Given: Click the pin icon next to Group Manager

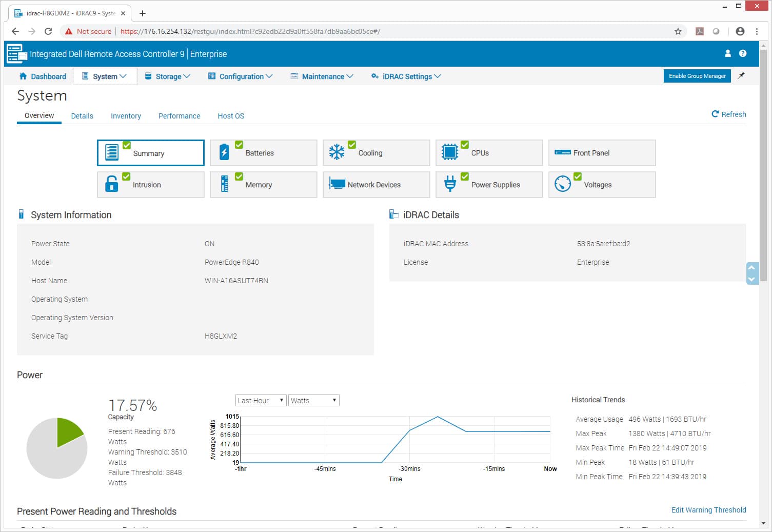Looking at the screenshot, I should pos(741,75).
